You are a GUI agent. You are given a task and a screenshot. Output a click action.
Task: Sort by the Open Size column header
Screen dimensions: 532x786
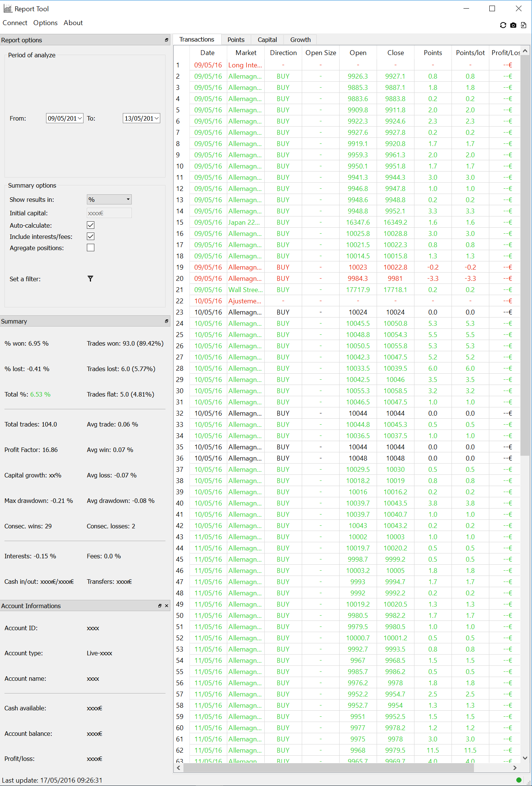[x=321, y=53]
